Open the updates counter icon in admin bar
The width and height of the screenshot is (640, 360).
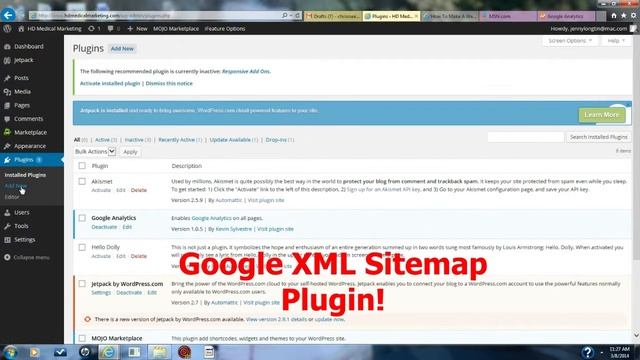pyautogui.click(x=94, y=29)
